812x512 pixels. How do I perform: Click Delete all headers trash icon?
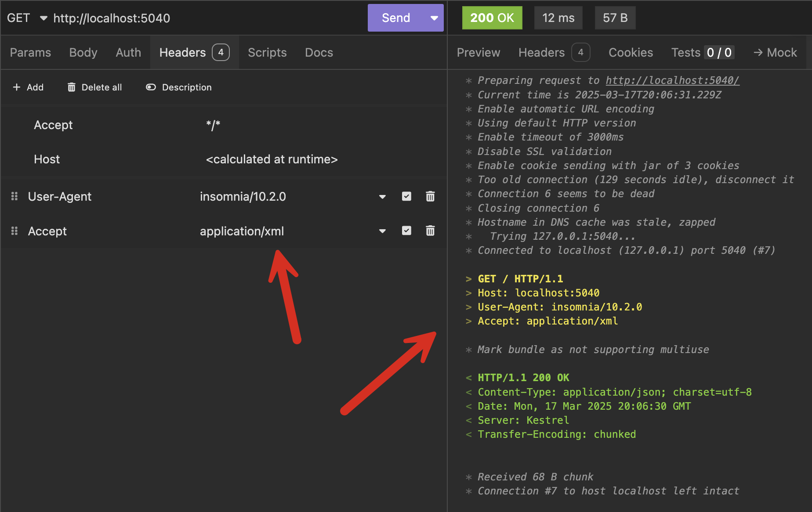tap(72, 87)
